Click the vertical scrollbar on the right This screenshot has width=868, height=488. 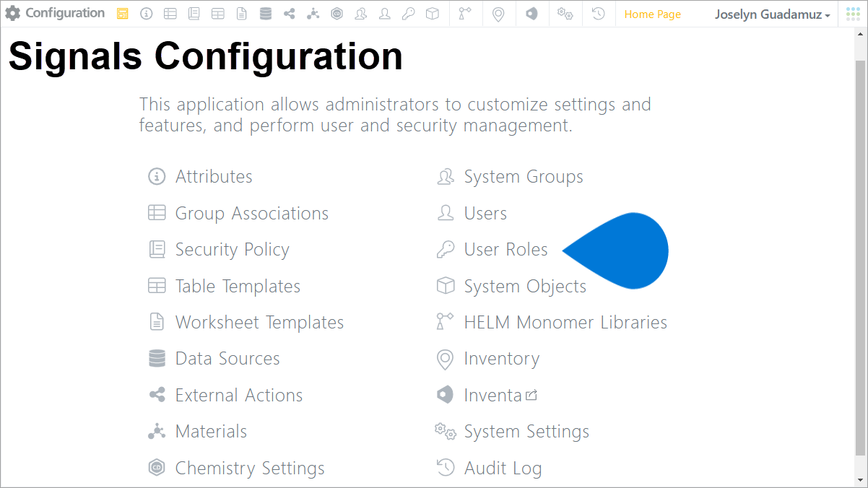coord(860,258)
